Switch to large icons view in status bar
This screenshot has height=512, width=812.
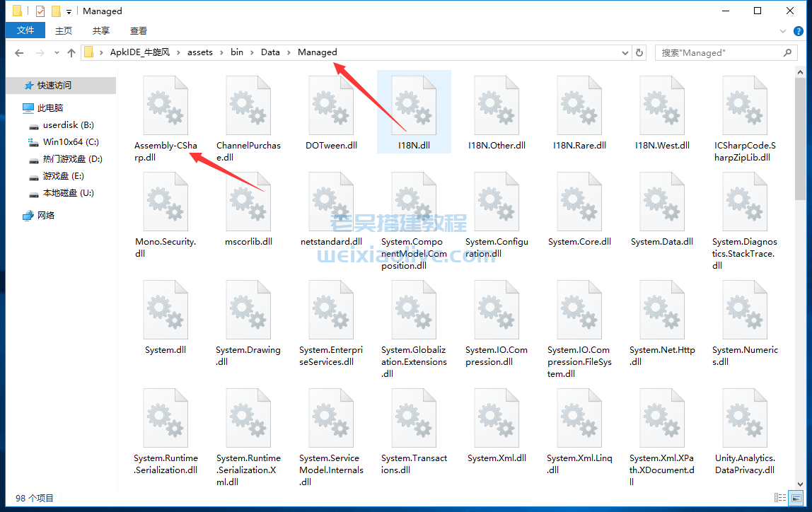[796, 499]
